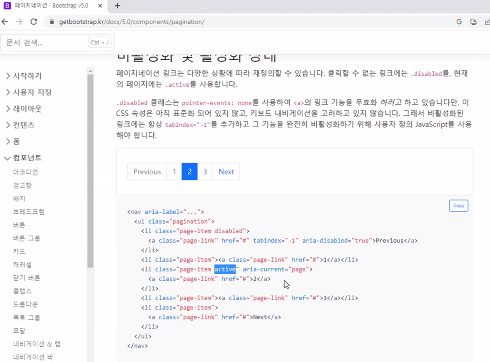Open the 목록 그룹 docs page
490x362 pixels.
coord(26,318)
